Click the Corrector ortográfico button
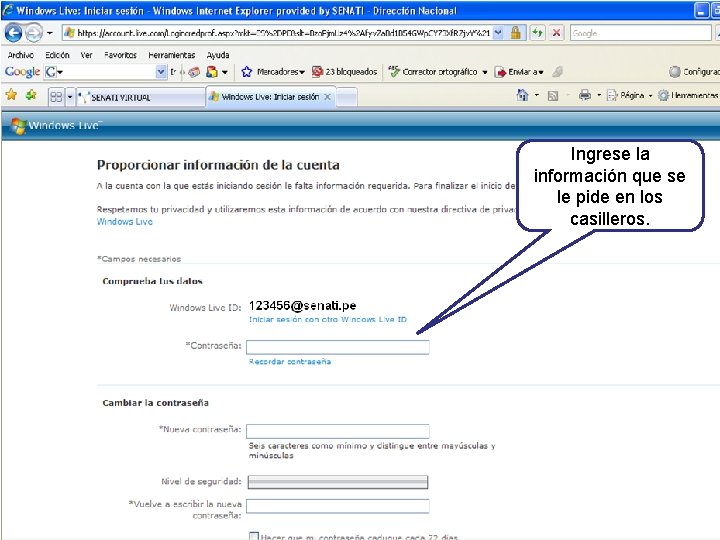 (433, 72)
